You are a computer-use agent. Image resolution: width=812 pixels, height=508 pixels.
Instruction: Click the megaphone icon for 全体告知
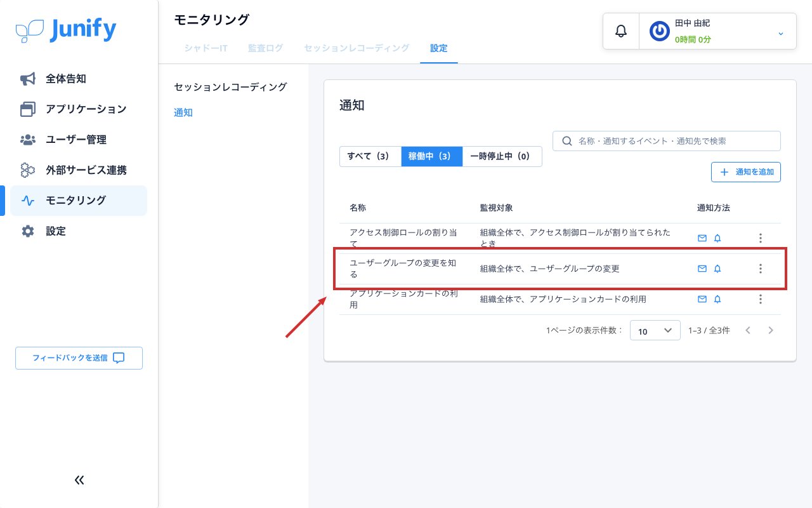[28, 79]
